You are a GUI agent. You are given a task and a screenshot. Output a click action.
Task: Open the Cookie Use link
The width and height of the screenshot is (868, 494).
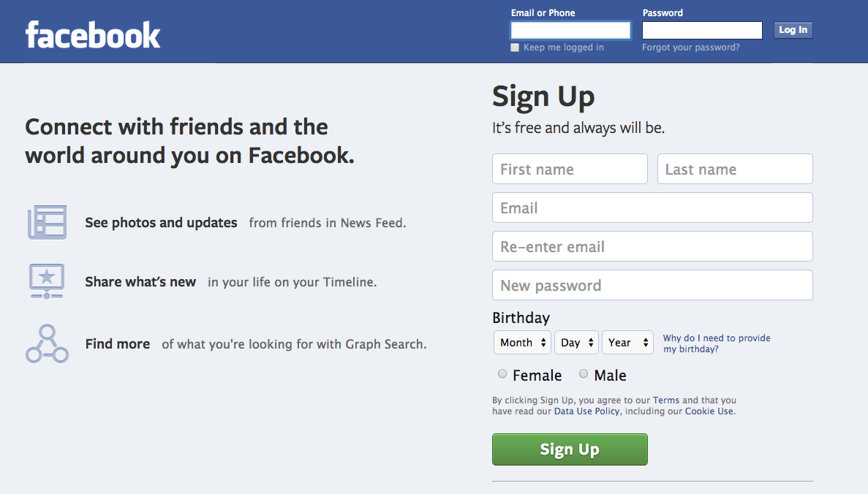pos(709,411)
